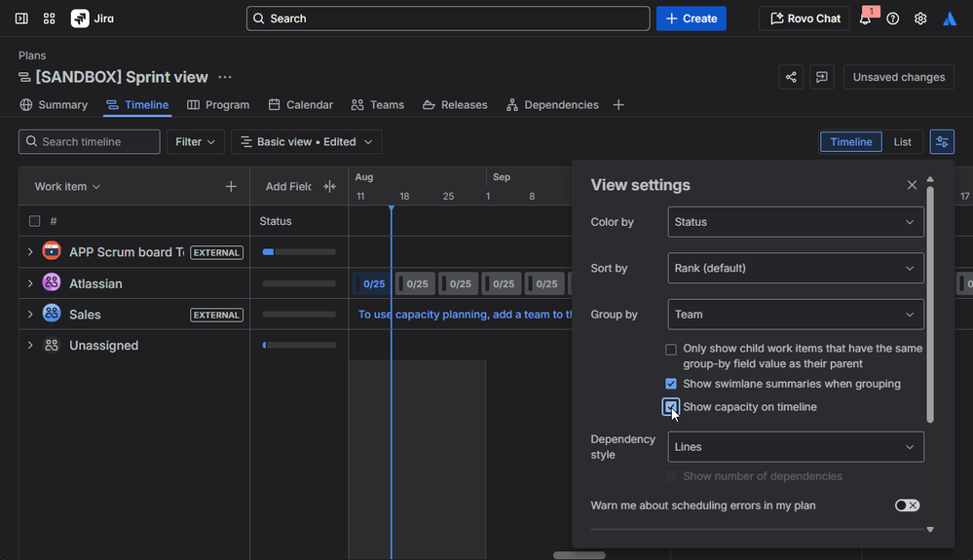The height and width of the screenshot is (560, 973).
Task: Uncheck Show swimlane summaries when grouping
Action: click(x=671, y=384)
